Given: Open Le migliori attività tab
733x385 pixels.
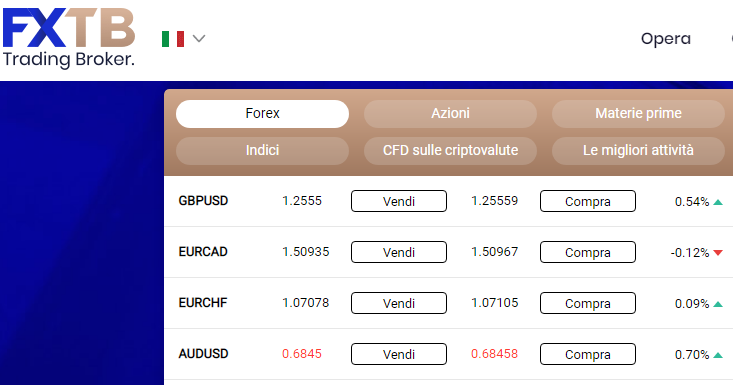Looking at the screenshot, I should 638,150.
